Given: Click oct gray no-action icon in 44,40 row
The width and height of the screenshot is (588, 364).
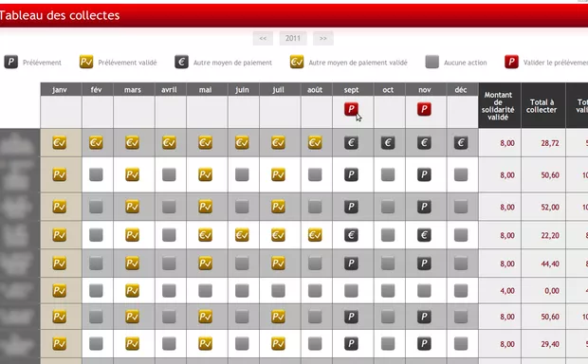Looking at the screenshot, I should click(x=388, y=264).
